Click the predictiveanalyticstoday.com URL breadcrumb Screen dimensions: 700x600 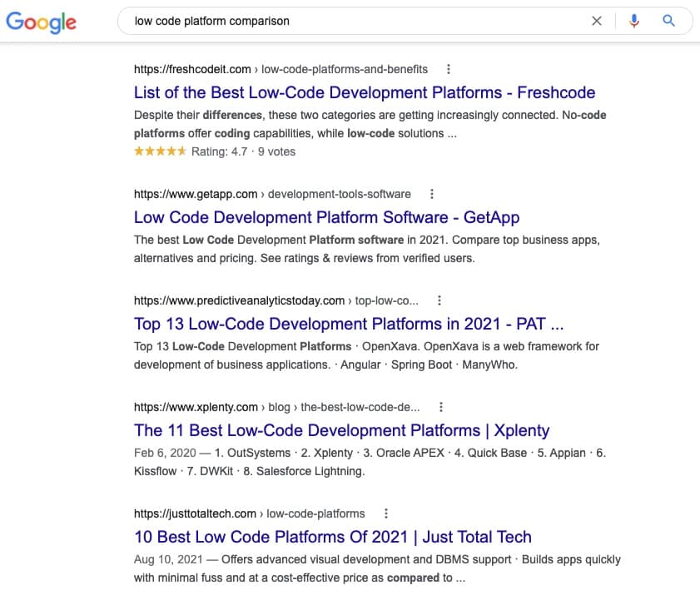click(276, 300)
